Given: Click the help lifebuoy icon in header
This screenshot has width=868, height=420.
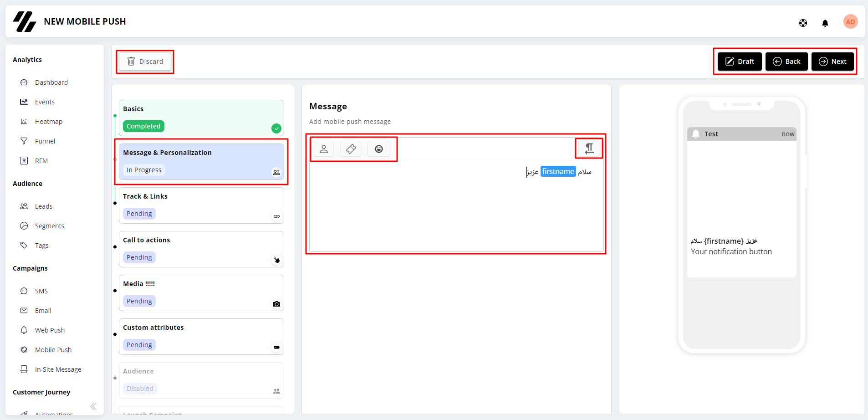Looking at the screenshot, I should [x=803, y=23].
